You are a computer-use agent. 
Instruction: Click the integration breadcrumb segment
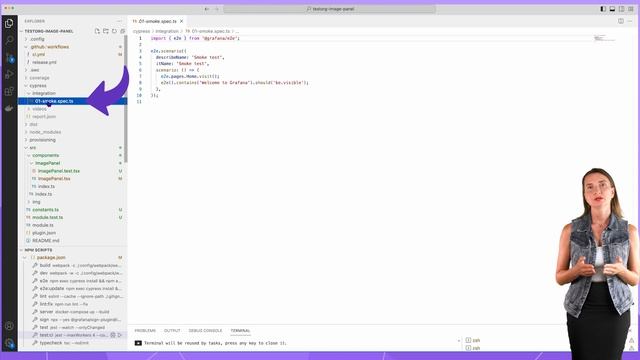pyautogui.click(x=167, y=31)
